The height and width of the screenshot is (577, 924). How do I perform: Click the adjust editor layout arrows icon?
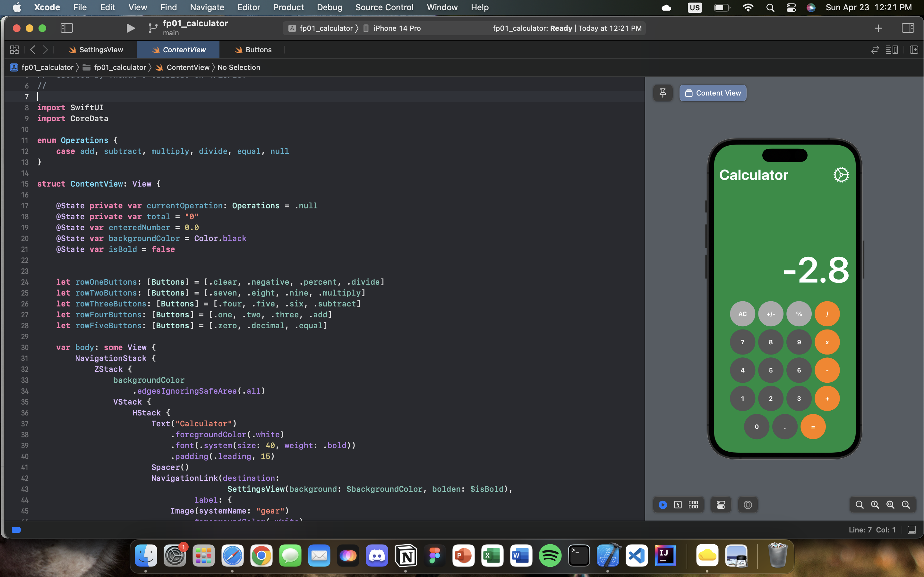tap(874, 50)
